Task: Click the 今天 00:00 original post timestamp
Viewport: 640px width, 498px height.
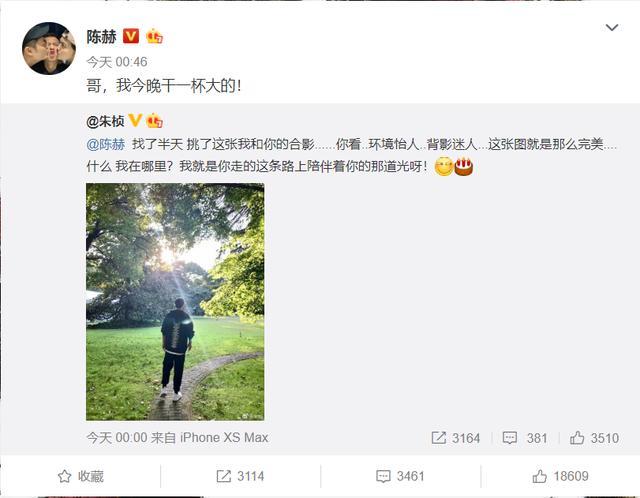Action: (117, 438)
